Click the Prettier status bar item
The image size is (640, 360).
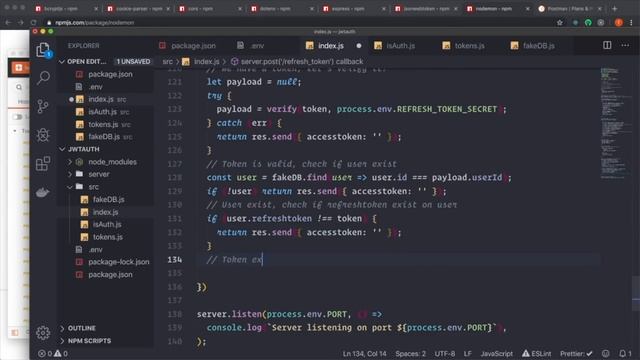coord(576,353)
